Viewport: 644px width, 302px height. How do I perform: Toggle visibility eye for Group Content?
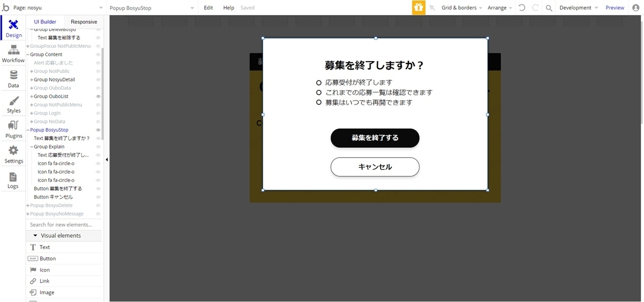pos(98,55)
